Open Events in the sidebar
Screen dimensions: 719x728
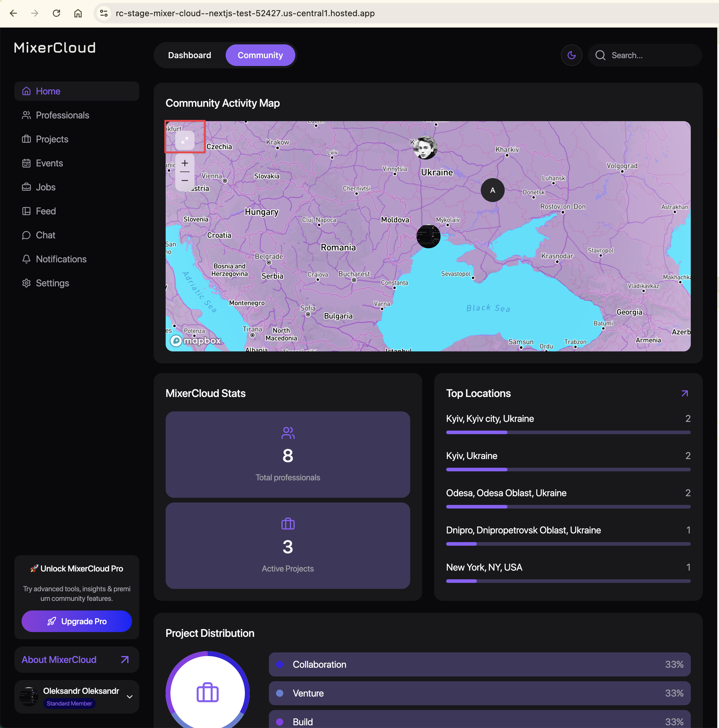[x=50, y=163]
